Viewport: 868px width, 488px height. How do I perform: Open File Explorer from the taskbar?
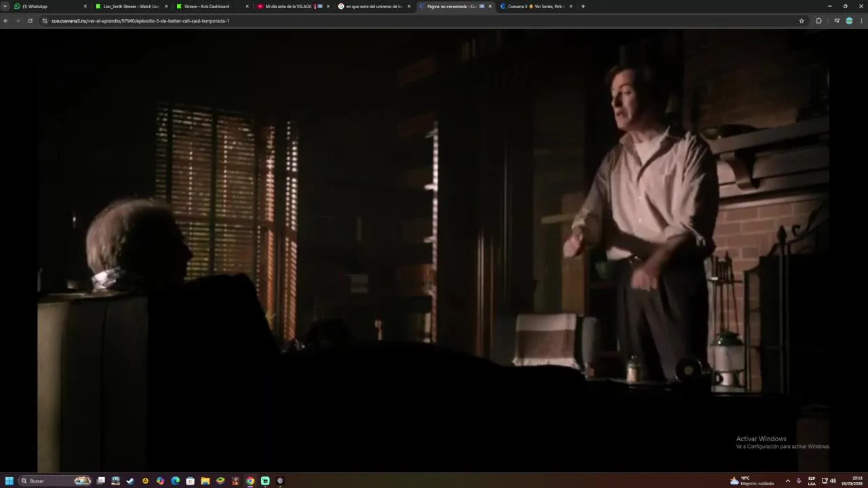click(205, 481)
